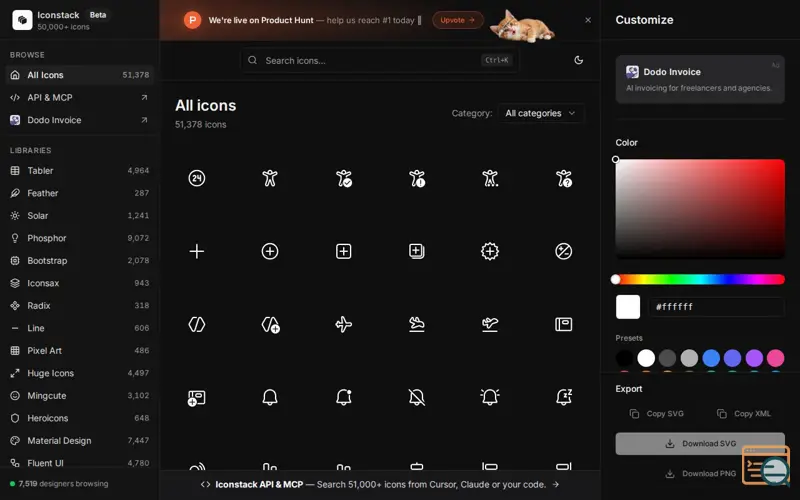Choose the plus inside square icon

[x=343, y=251]
